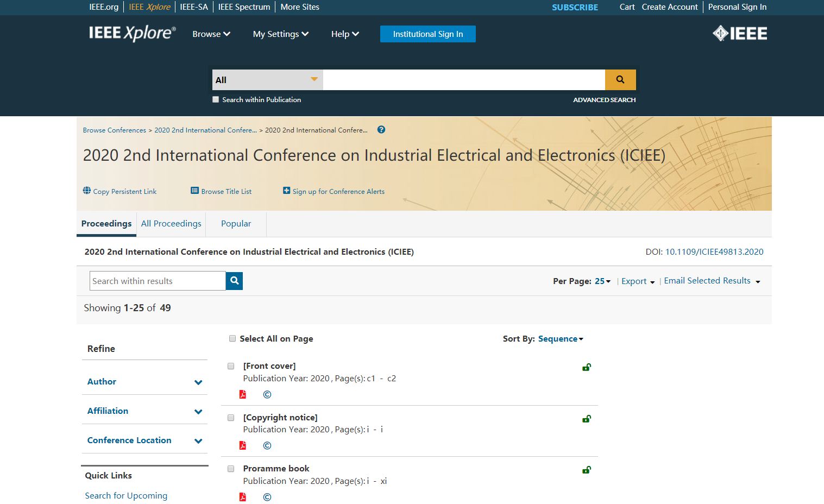
Task: Click the IEEE logo in header
Action: click(x=740, y=34)
